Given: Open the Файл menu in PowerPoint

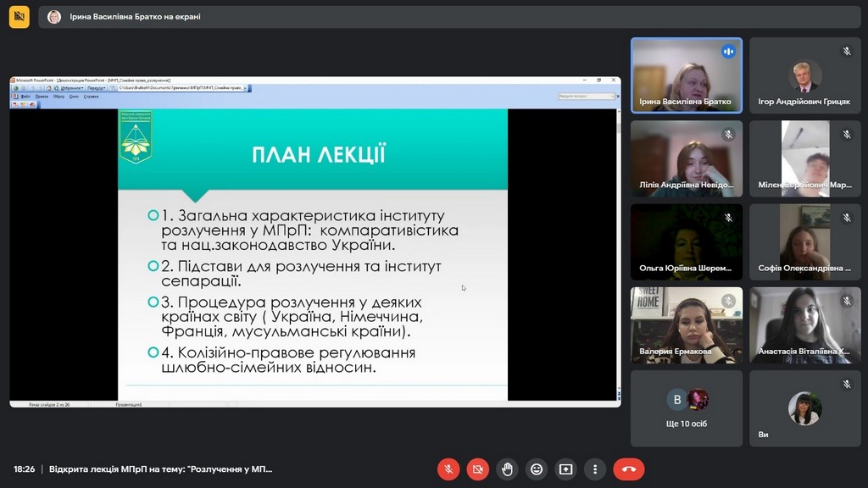Looking at the screenshot, I should point(25,97).
